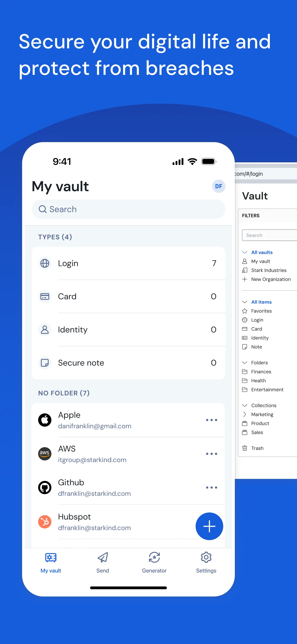Click the Product collection icon
Viewport: 297px width, 644px height.
[245, 424]
